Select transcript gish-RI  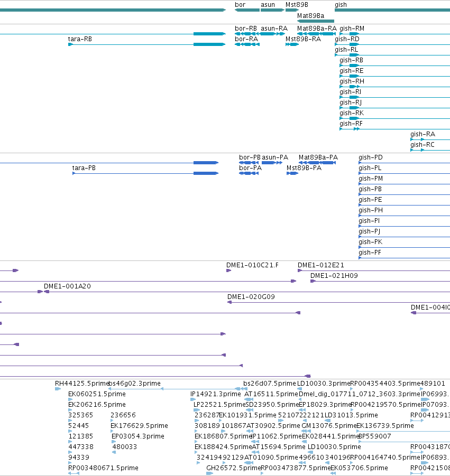click(x=351, y=92)
